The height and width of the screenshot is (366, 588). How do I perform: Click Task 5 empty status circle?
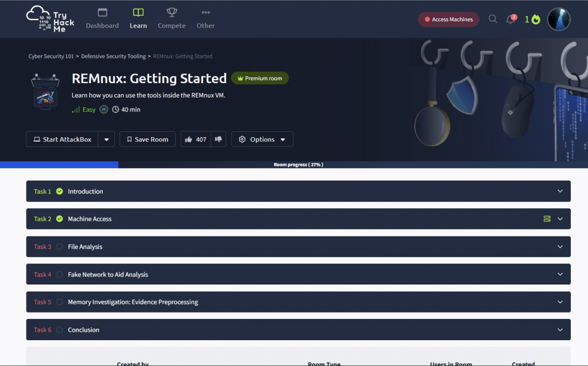(x=60, y=302)
